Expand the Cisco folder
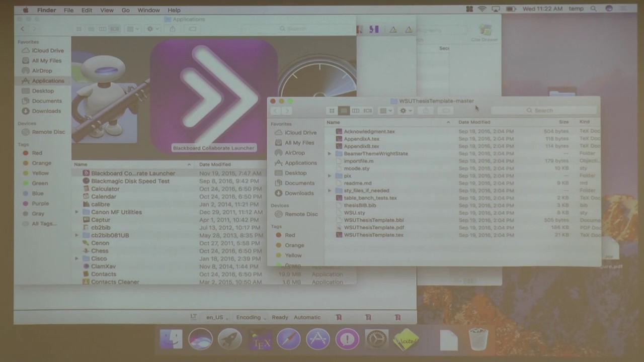The width and height of the screenshot is (644, 362). (77, 258)
